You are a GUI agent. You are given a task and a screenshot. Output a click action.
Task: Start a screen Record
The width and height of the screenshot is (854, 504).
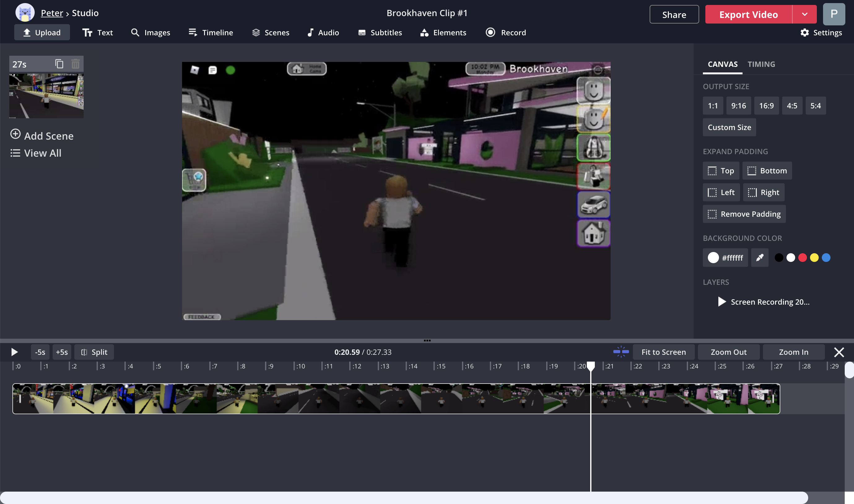pyautogui.click(x=505, y=32)
